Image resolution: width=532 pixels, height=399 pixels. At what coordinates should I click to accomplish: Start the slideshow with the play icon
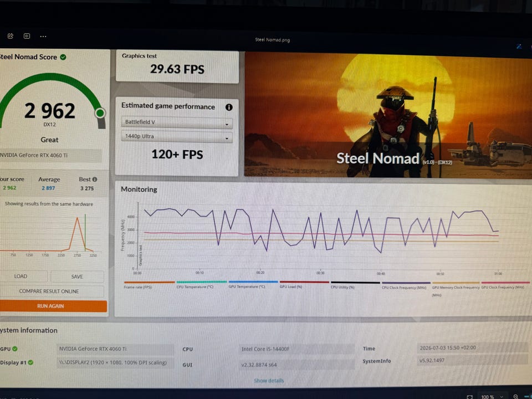pyautogui.click(x=27, y=36)
